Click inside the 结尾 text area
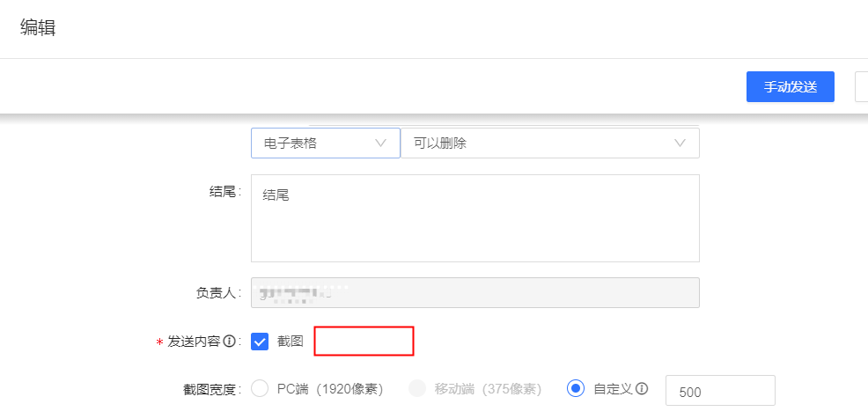Screen dimensions: 868x419 coord(474,218)
